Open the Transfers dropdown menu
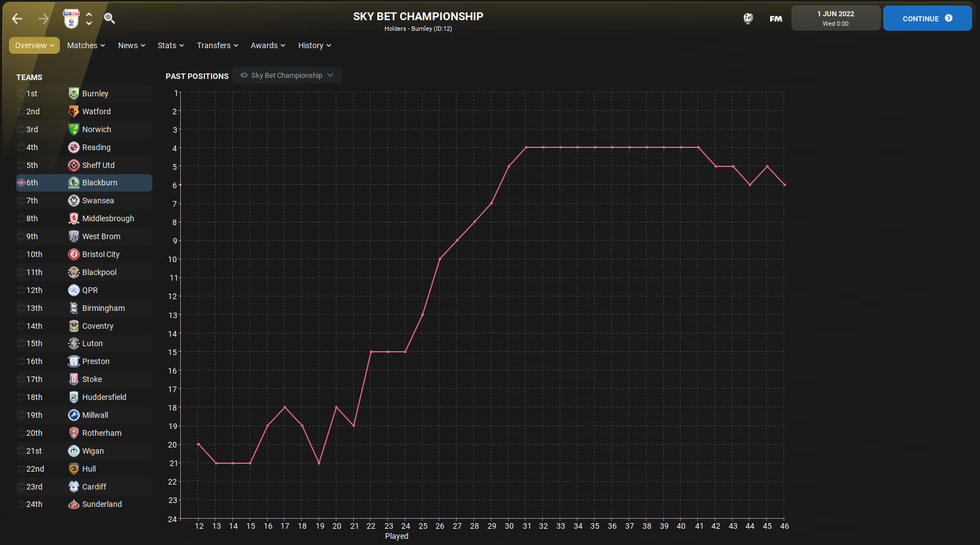The image size is (980, 545). point(217,45)
